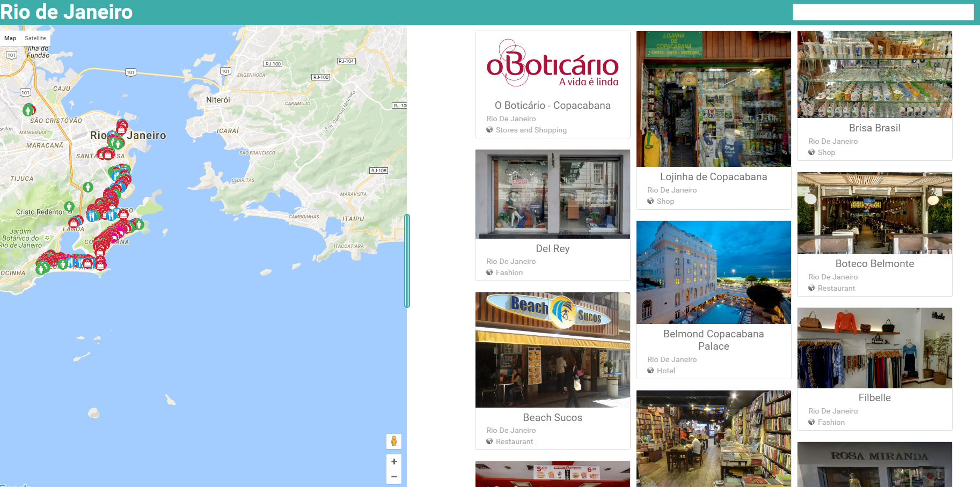The height and width of the screenshot is (487, 980).
Task: Click globe icon beside Hotel label
Action: [x=650, y=371]
